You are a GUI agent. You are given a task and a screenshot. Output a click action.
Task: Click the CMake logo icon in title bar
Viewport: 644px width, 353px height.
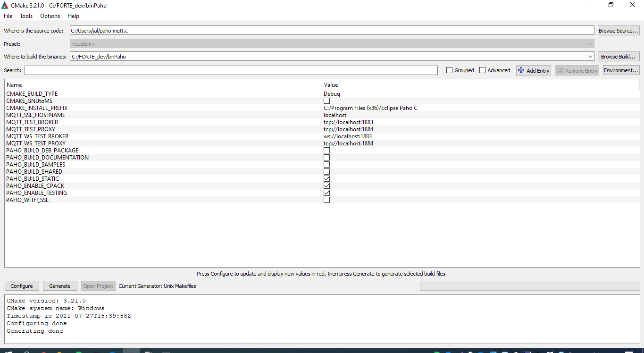click(x=5, y=5)
